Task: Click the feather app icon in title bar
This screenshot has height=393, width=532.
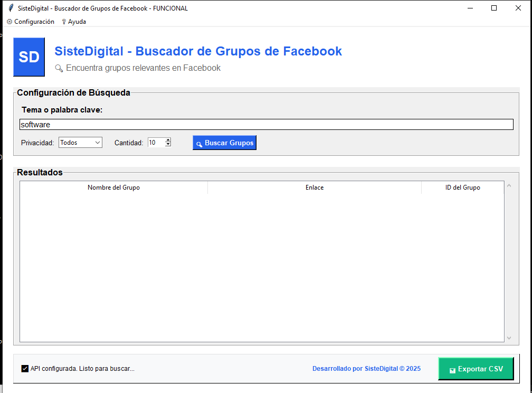Action: click(11, 8)
